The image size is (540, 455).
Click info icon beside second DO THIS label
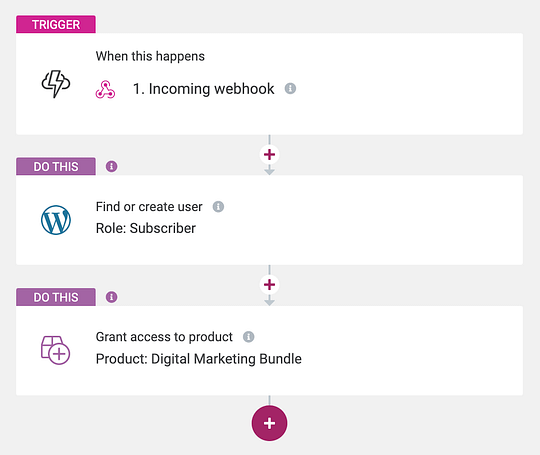pyautogui.click(x=112, y=297)
